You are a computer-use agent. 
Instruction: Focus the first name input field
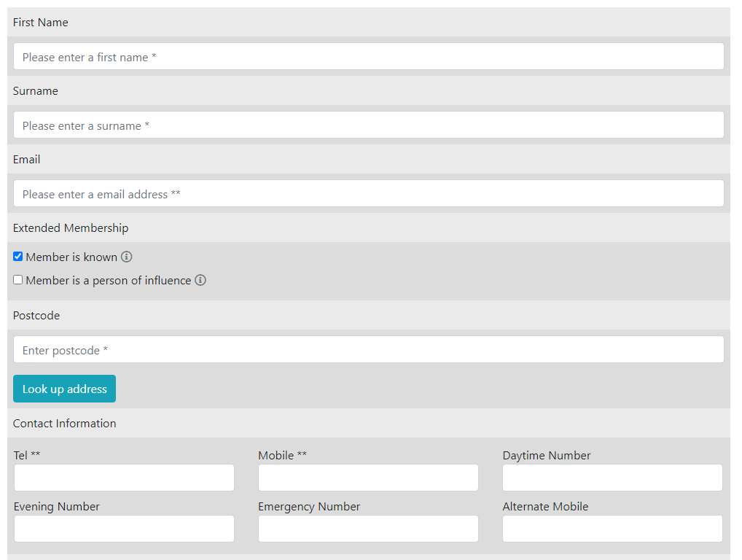(x=368, y=57)
